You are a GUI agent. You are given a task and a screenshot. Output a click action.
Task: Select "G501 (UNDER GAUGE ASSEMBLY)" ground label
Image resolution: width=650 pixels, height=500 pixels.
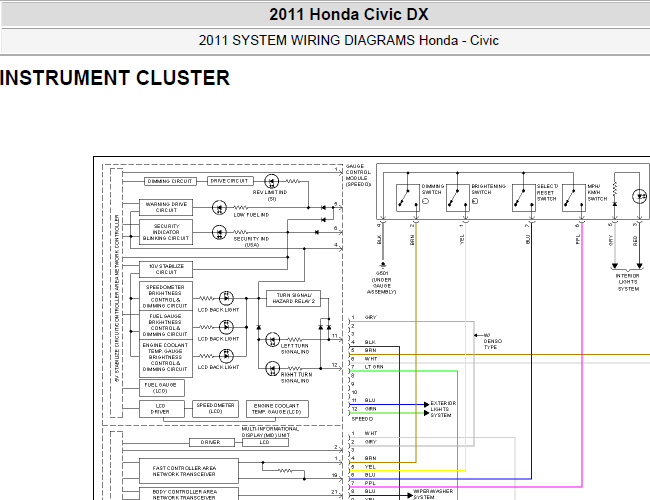point(382,283)
